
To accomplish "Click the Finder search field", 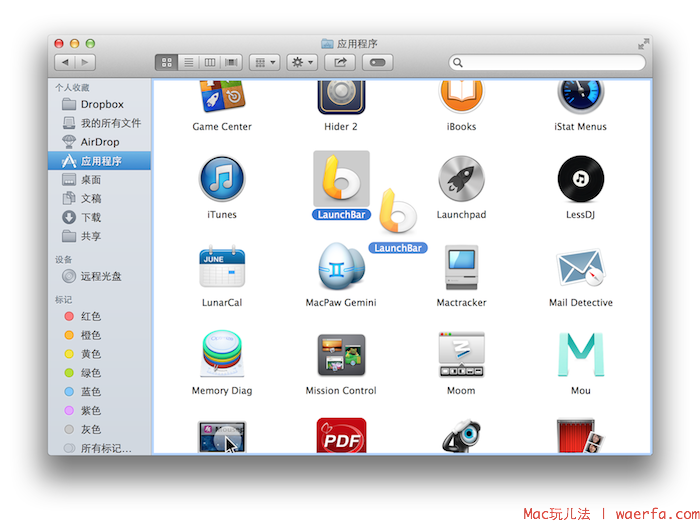I will tap(547, 62).
